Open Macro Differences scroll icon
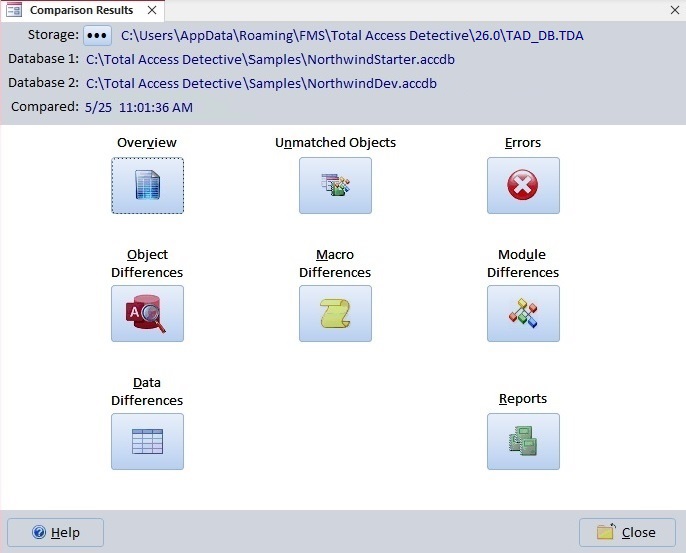686x553 pixels. pyautogui.click(x=335, y=314)
